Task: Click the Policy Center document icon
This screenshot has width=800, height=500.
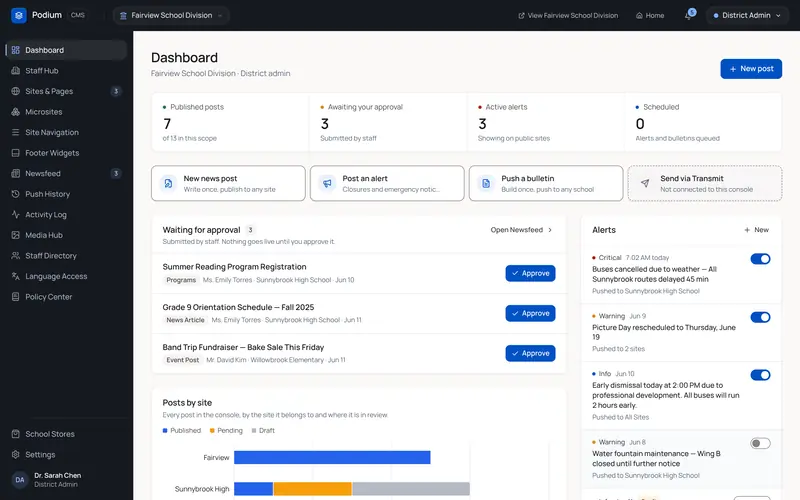Action: pyautogui.click(x=16, y=296)
